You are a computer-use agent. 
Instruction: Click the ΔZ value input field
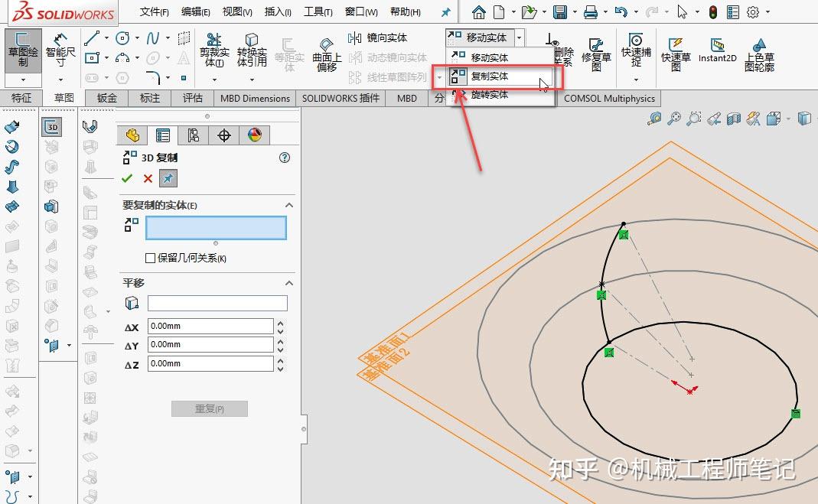pos(210,364)
